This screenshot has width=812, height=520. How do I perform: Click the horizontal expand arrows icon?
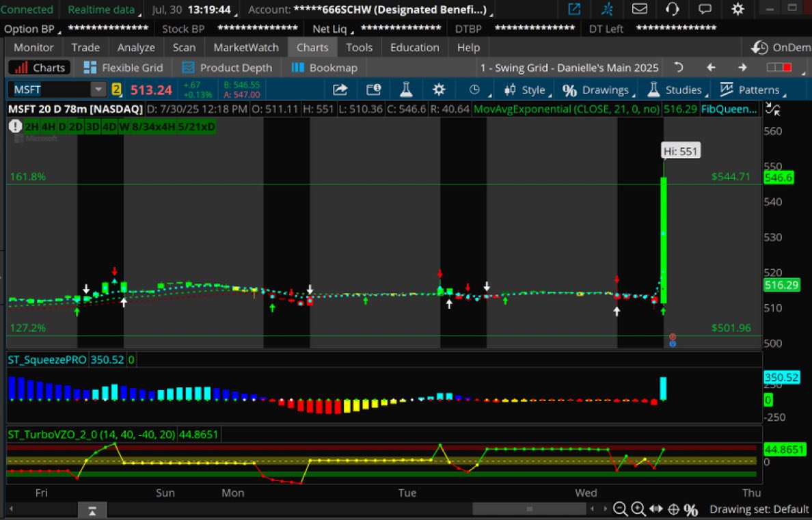point(656,509)
